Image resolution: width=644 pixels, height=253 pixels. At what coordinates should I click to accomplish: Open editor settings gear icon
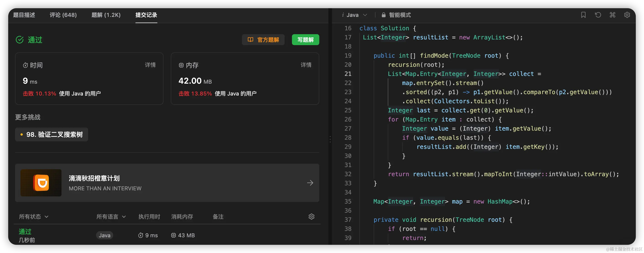click(627, 15)
